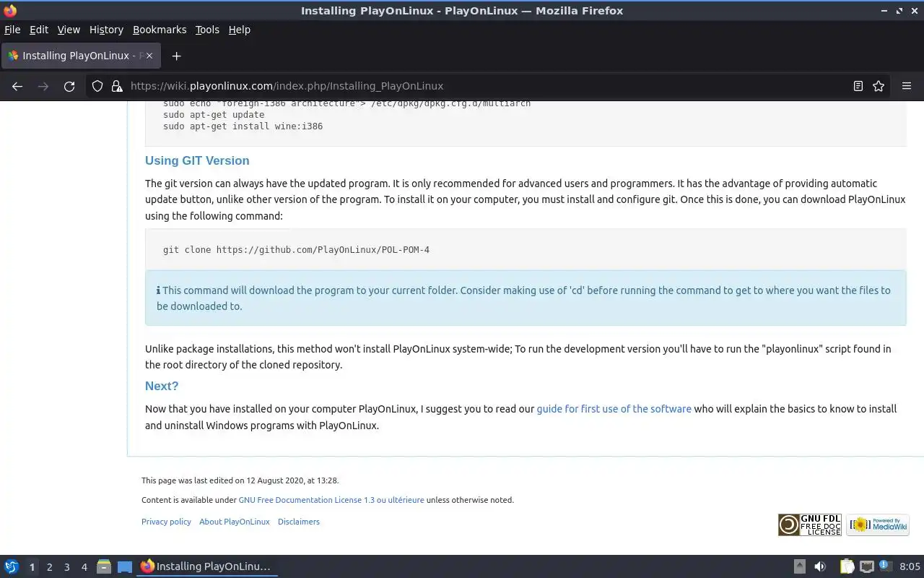Click the git clone command text

(x=296, y=250)
